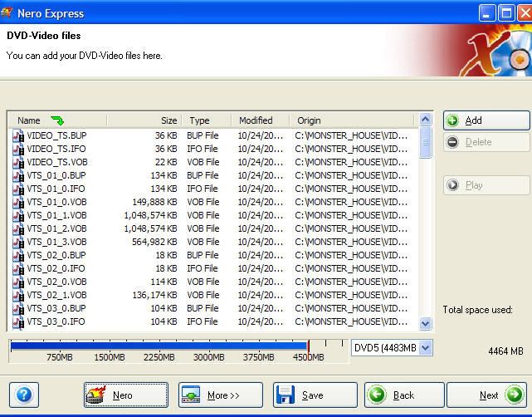Select the VTS_02_0.BUP file icon

18,255
